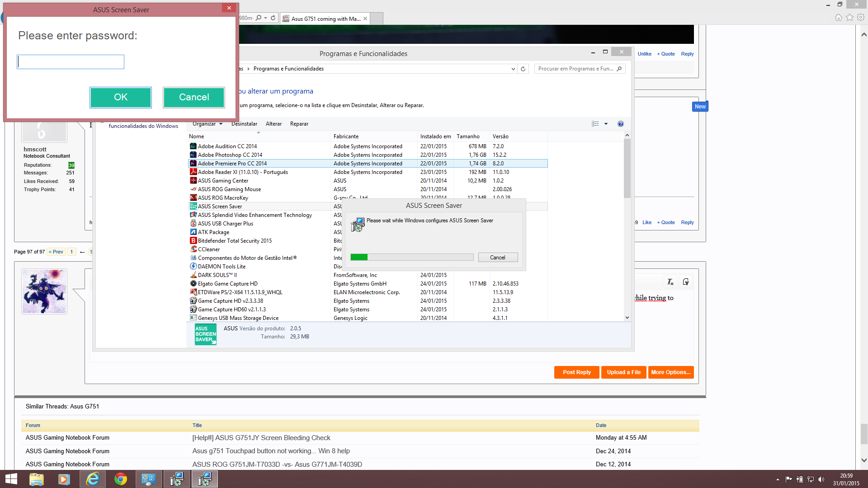Open the view options icon
The width and height of the screenshot is (868, 488).
point(595,124)
